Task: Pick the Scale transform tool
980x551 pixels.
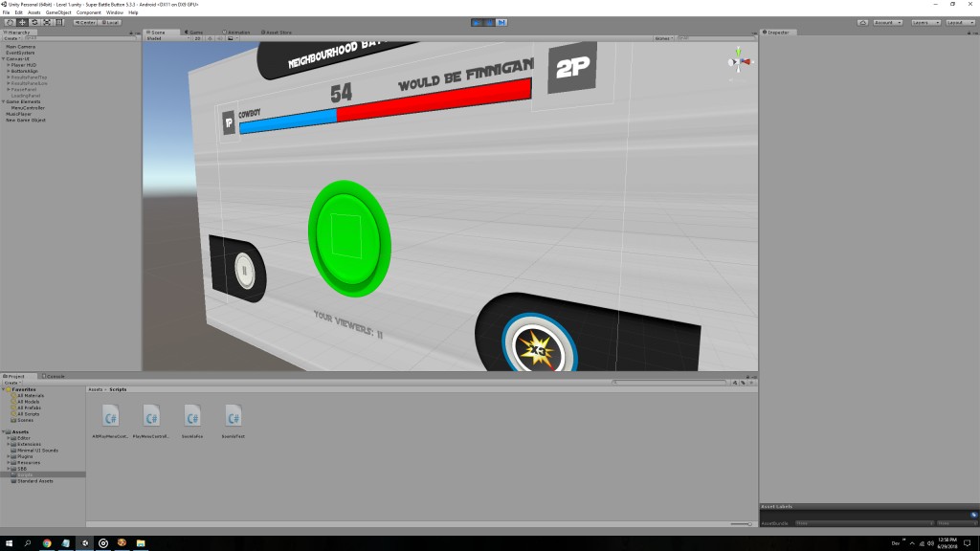Action: 47,21
